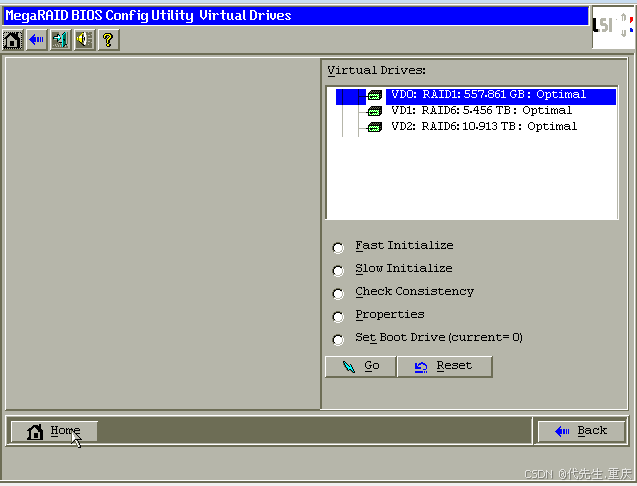Click the drive icon beside VD0
This screenshot has height=486, width=637.
(x=375, y=95)
